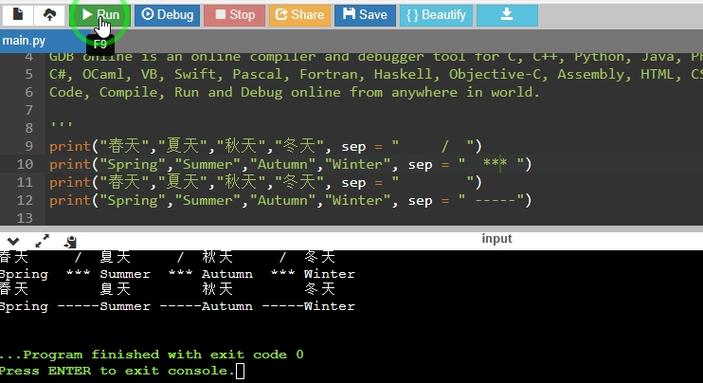Save the project
The image size is (703, 383).
point(365,15)
